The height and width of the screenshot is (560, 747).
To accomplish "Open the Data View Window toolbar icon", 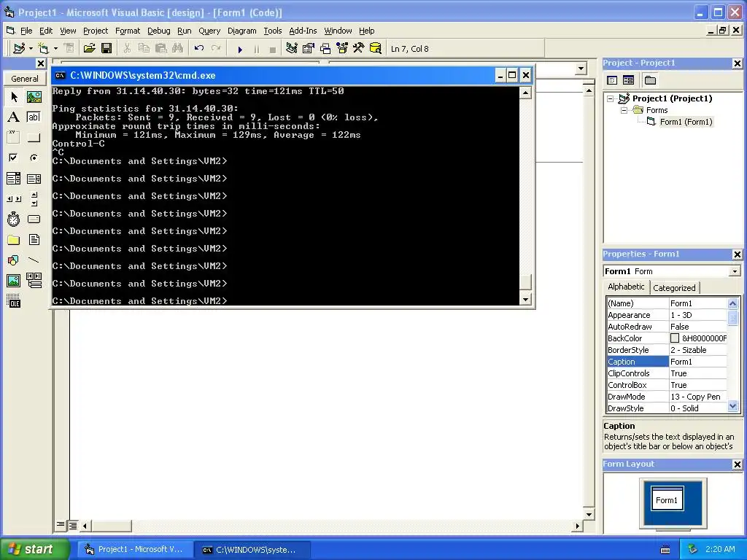I will point(376,49).
